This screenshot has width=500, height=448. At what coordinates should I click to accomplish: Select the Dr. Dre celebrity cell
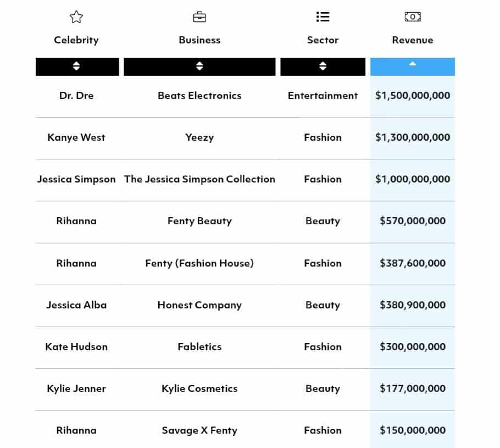click(76, 96)
